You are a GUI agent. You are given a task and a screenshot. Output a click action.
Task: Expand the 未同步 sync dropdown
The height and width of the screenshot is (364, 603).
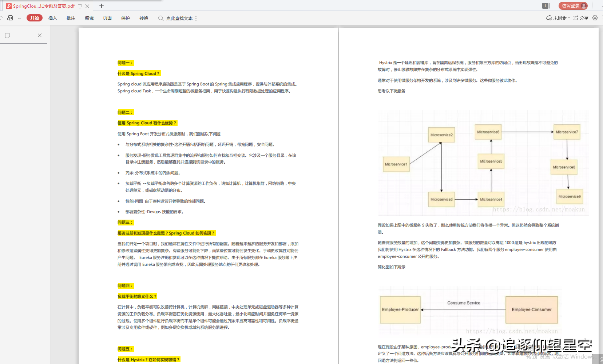click(x=569, y=18)
